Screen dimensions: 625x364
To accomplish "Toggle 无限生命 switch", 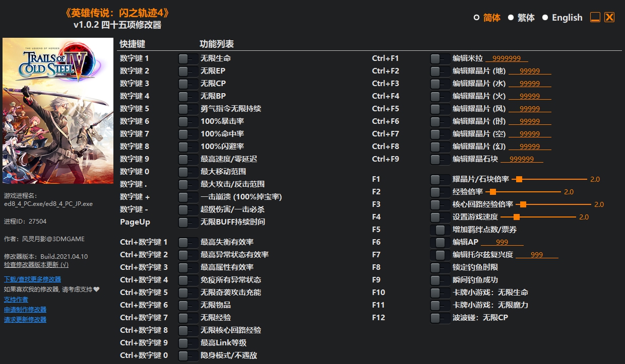I will pos(188,58).
